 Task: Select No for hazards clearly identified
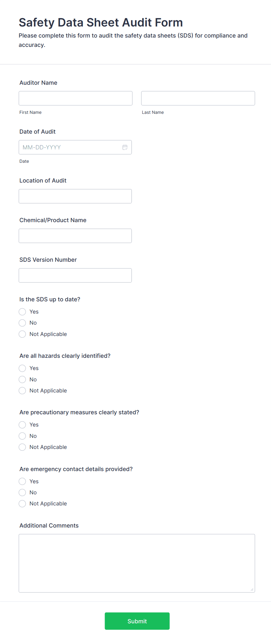[x=22, y=379]
